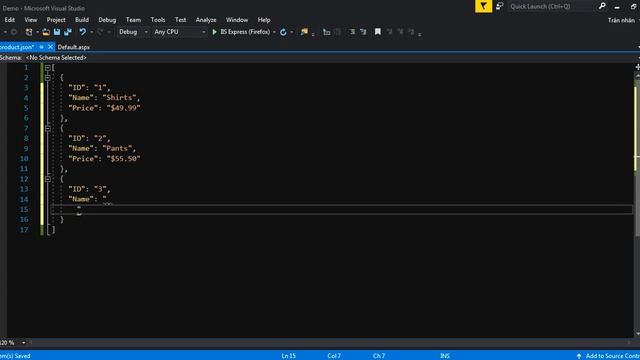The image size is (640, 360).
Task: Click the "Ln 15" status entry
Action: [x=289, y=356]
